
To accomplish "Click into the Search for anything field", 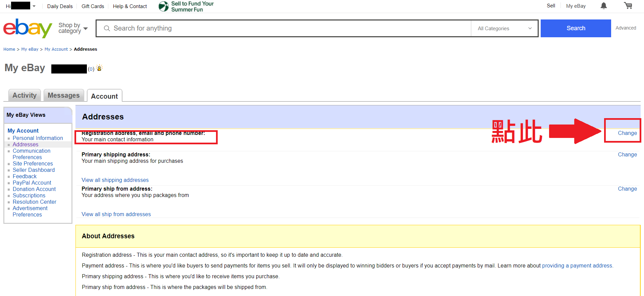I will [x=288, y=29].
